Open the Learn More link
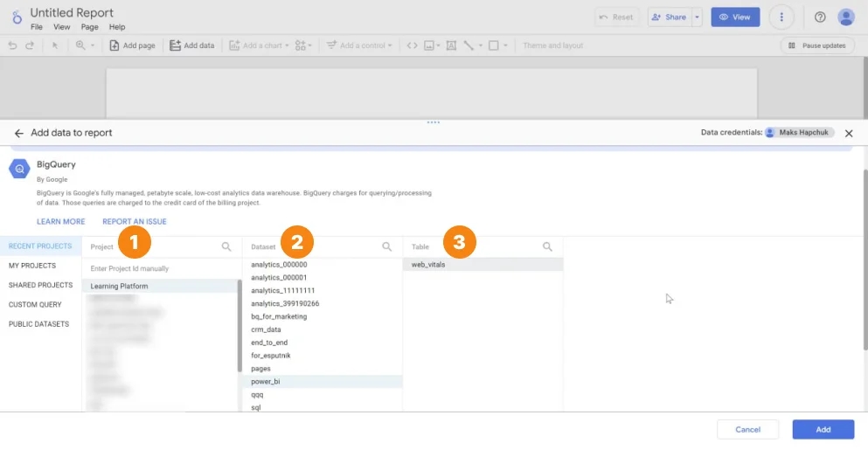 pos(61,221)
